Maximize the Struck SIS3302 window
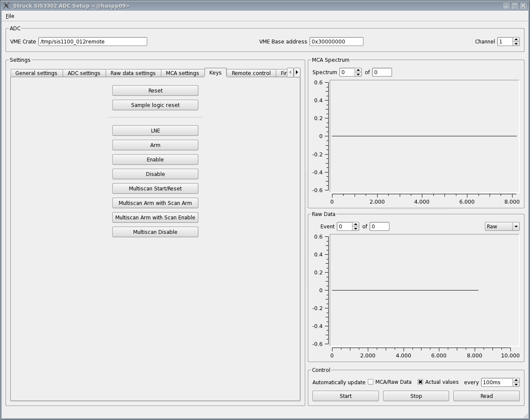Viewport: 530px width, 420px height. point(515,6)
